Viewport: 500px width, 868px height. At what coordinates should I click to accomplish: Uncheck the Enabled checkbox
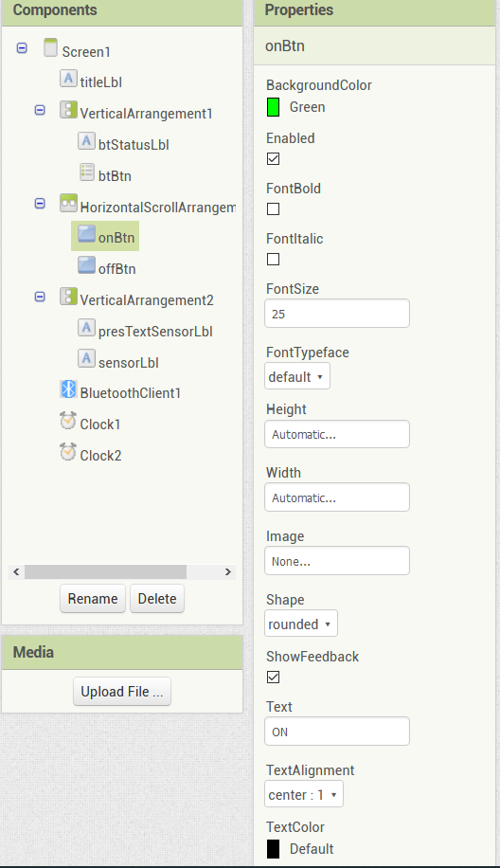point(274,159)
